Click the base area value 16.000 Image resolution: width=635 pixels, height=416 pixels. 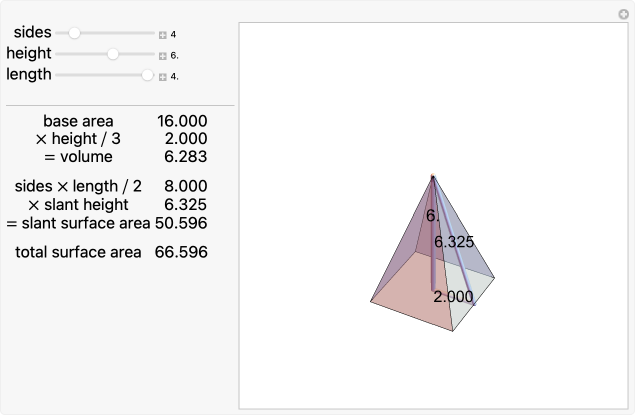[x=182, y=121]
